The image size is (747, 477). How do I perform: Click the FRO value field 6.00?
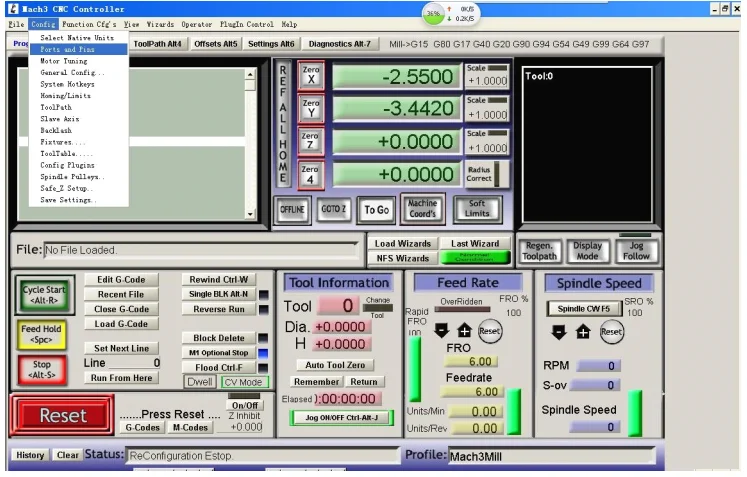click(x=471, y=362)
